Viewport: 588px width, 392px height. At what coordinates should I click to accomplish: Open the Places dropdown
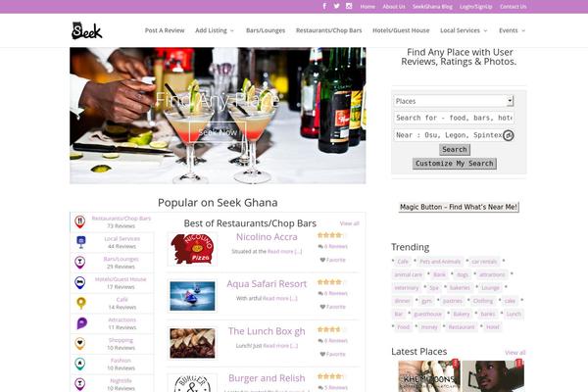(x=454, y=101)
